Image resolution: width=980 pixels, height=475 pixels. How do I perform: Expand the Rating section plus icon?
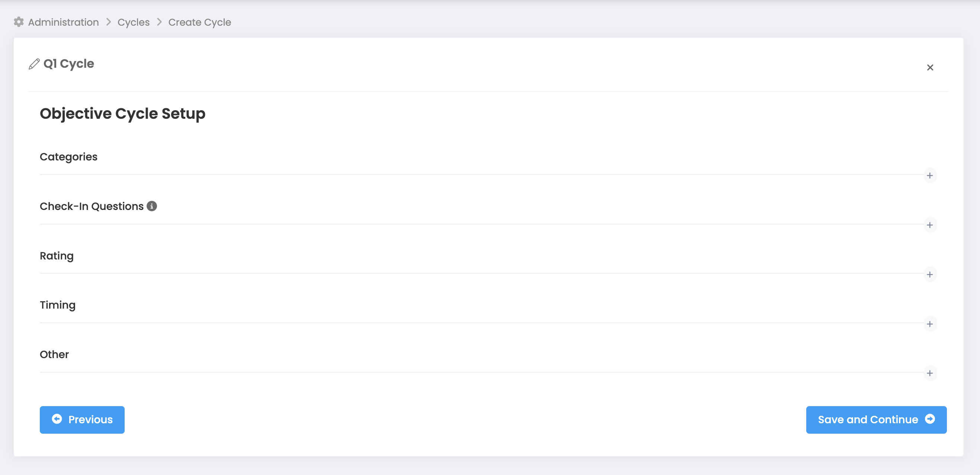(930, 274)
